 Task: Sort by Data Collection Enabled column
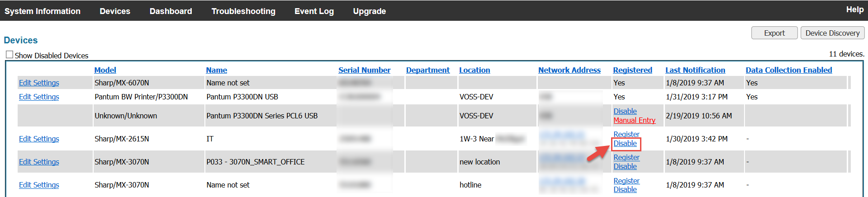click(x=788, y=70)
